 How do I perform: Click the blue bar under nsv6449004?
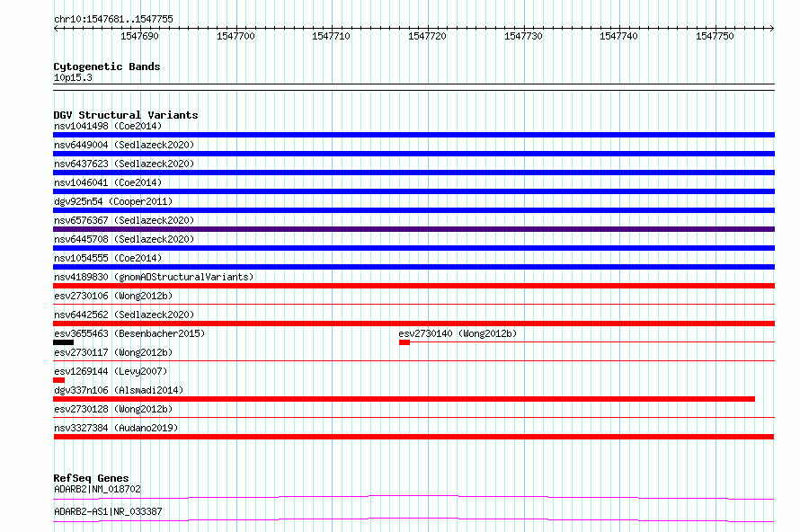[413, 154]
